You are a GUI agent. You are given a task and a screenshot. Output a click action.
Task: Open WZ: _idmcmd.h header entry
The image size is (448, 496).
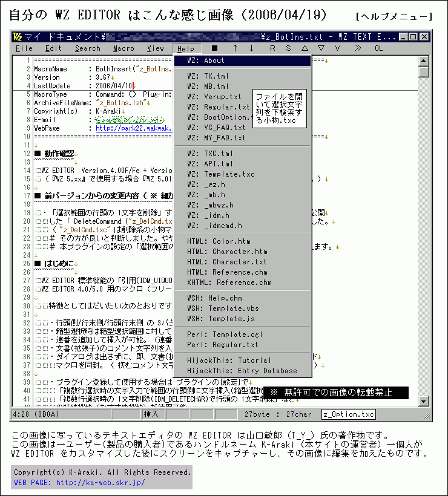pyautogui.click(x=243, y=226)
